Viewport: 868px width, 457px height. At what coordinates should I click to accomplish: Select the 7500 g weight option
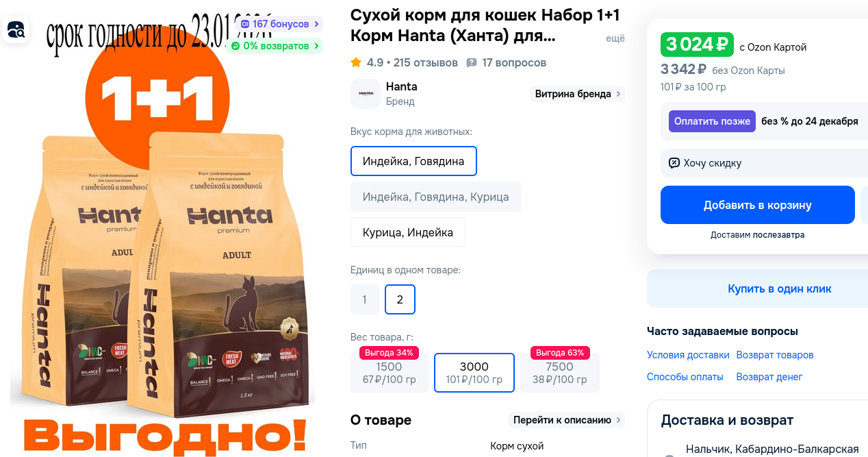tap(559, 372)
